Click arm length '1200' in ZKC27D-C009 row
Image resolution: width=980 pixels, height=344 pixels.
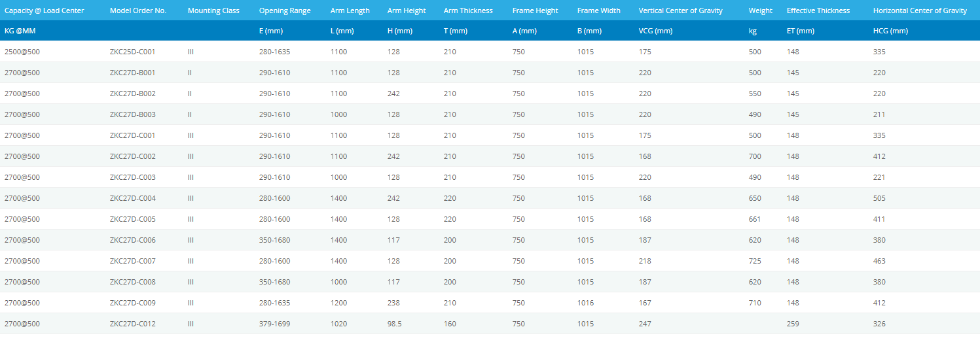[339, 303]
